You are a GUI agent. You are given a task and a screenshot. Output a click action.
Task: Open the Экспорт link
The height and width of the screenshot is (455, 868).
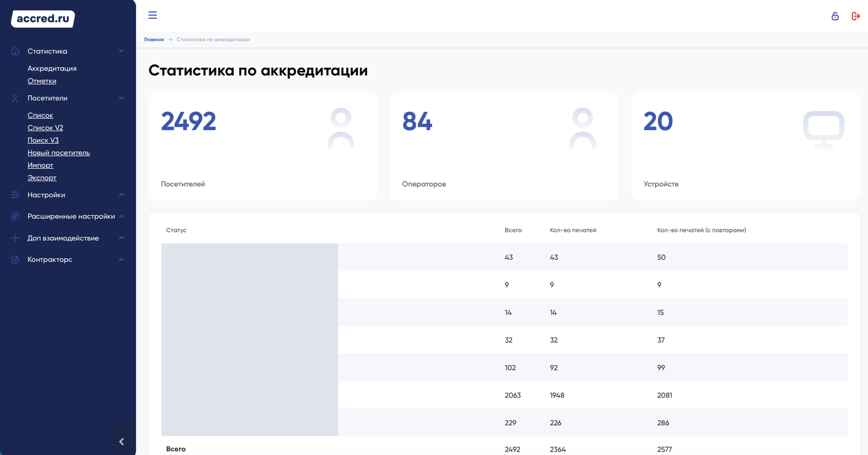click(x=42, y=178)
